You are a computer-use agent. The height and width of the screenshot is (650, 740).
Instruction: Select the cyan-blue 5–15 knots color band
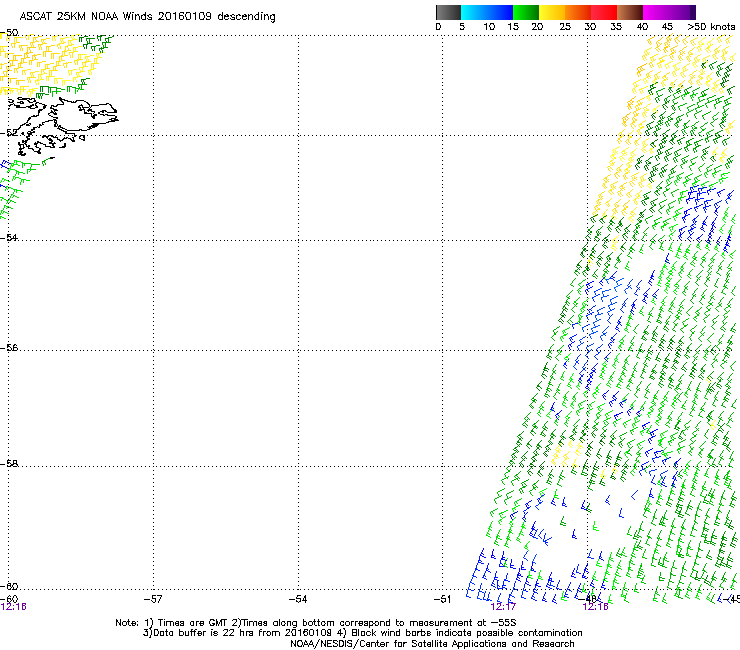click(487, 12)
